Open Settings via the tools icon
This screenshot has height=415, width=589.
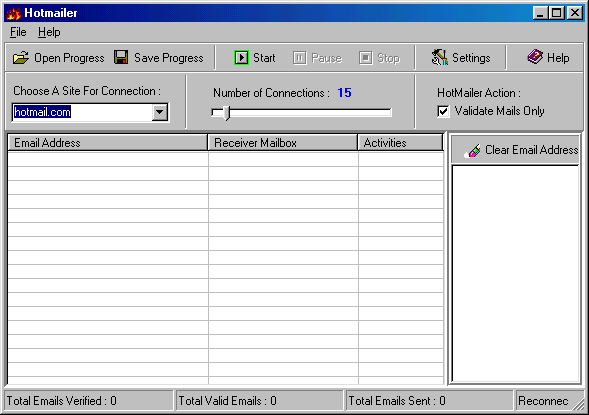click(x=439, y=57)
